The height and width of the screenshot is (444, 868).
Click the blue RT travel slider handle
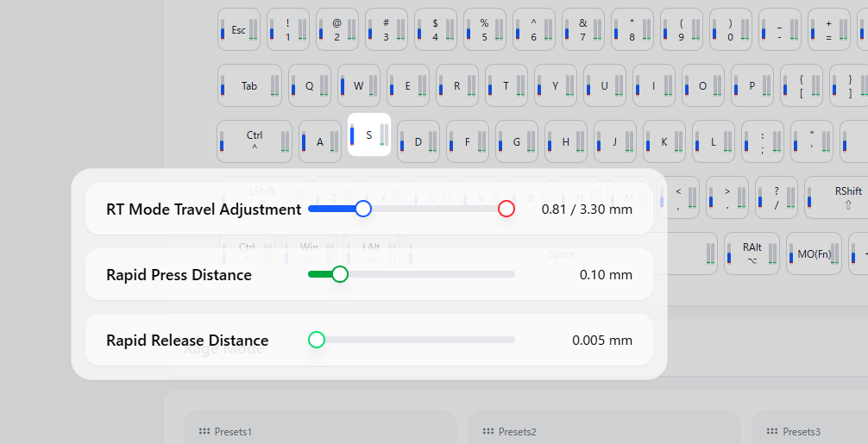pos(363,209)
